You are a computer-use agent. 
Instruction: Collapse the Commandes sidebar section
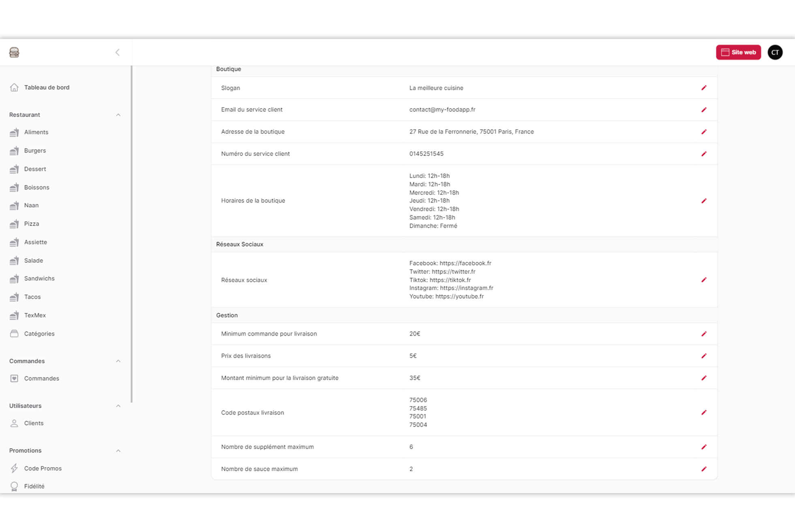[x=118, y=361]
